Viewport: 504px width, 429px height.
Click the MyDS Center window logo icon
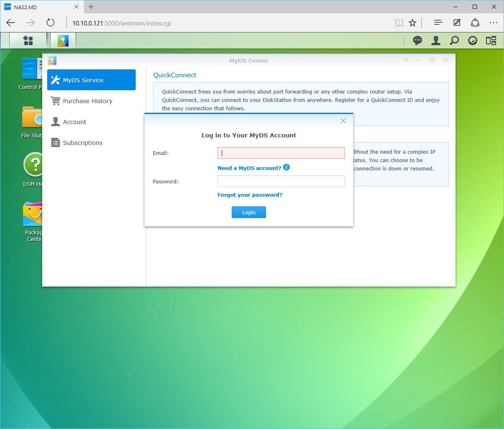(x=52, y=61)
